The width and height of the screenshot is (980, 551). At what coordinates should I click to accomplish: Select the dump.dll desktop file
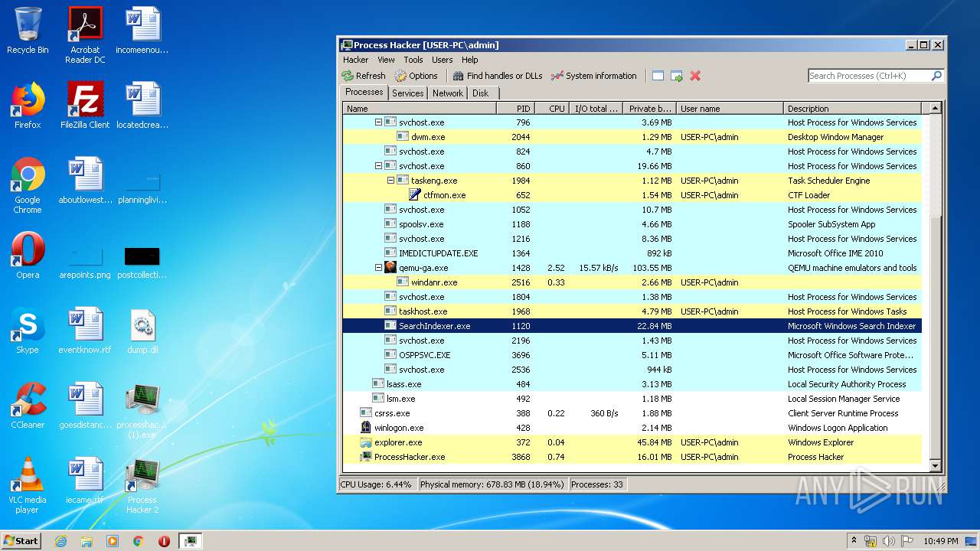tap(142, 331)
